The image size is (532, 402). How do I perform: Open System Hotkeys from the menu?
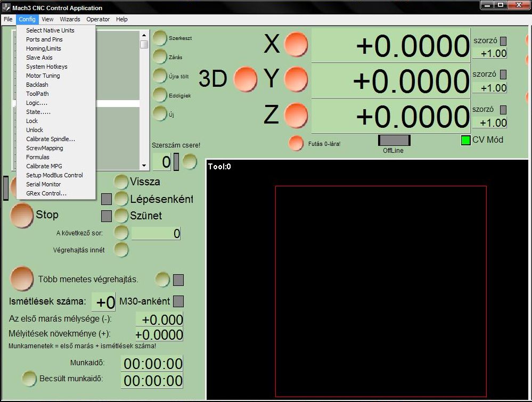point(55,67)
